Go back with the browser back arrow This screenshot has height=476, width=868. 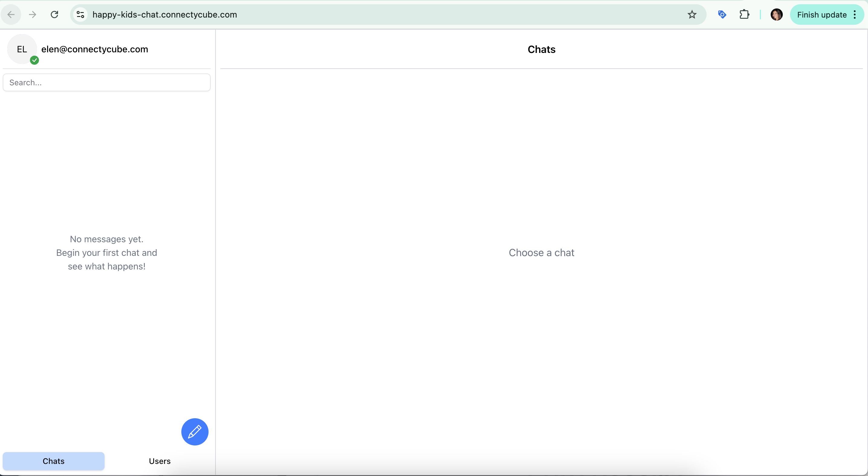[11, 15]
